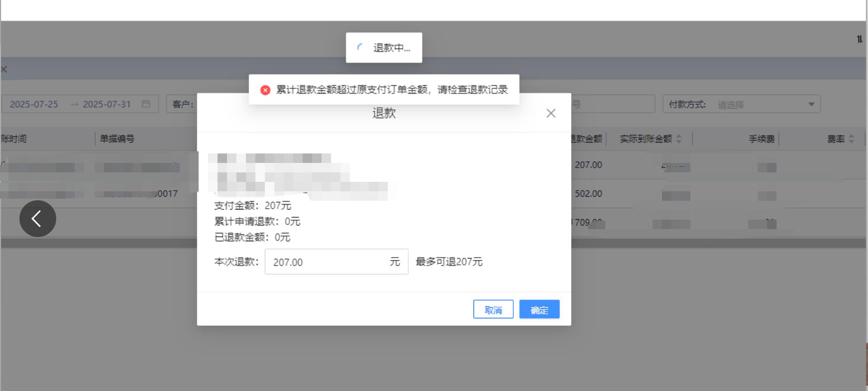Click the 手续费 column header
This screenshot has width=868, height=391.
point(761,139)
